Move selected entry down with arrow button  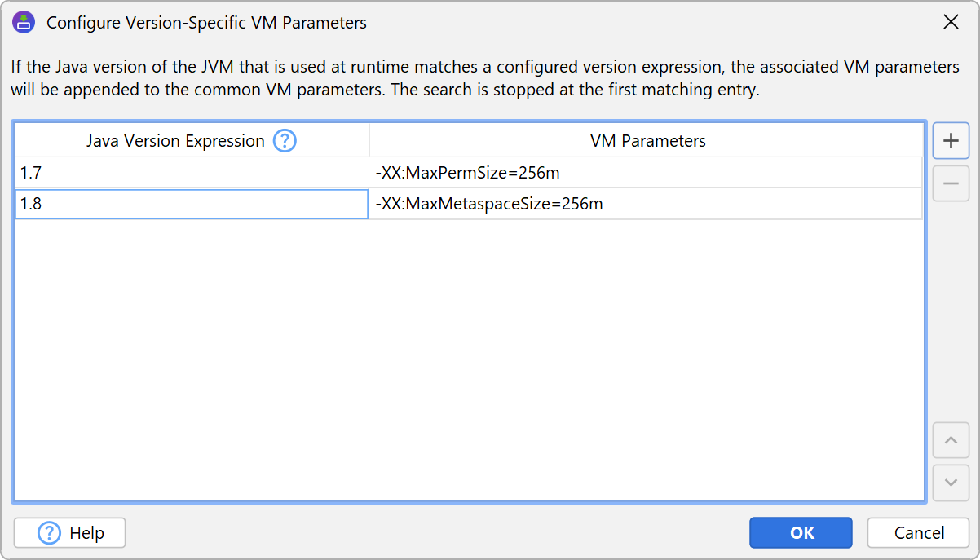951,482
